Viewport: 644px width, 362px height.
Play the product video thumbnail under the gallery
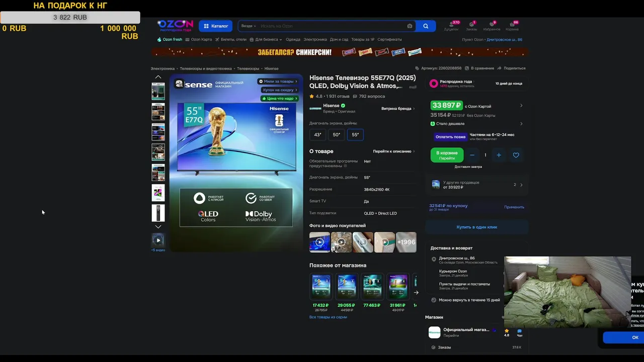click(158, 240)
